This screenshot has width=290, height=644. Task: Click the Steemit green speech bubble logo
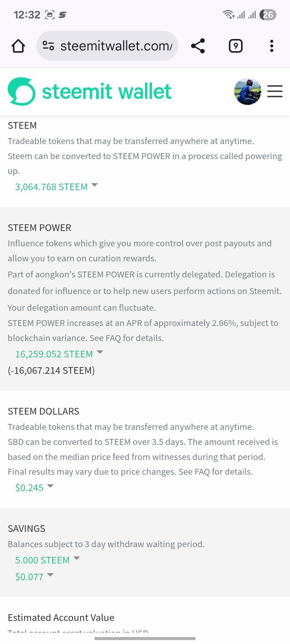(21, 91)
